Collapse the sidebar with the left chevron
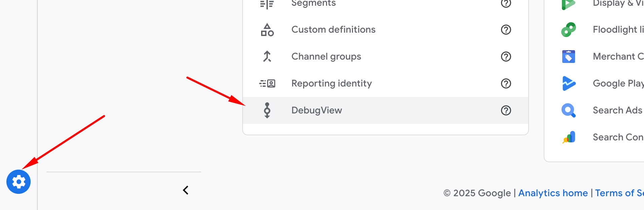The width and height of the screenshot is (644, 210). pos(185,190)
